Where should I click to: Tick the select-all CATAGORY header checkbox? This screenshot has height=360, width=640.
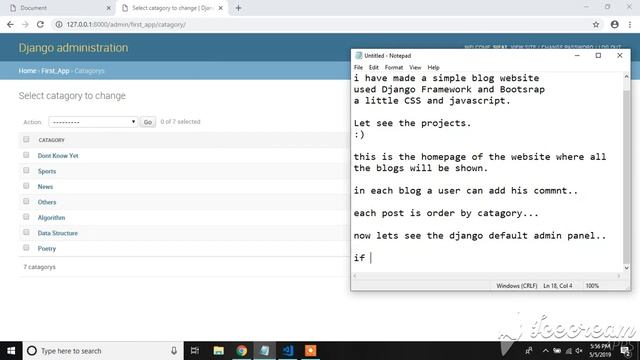[x=26, y=140]
